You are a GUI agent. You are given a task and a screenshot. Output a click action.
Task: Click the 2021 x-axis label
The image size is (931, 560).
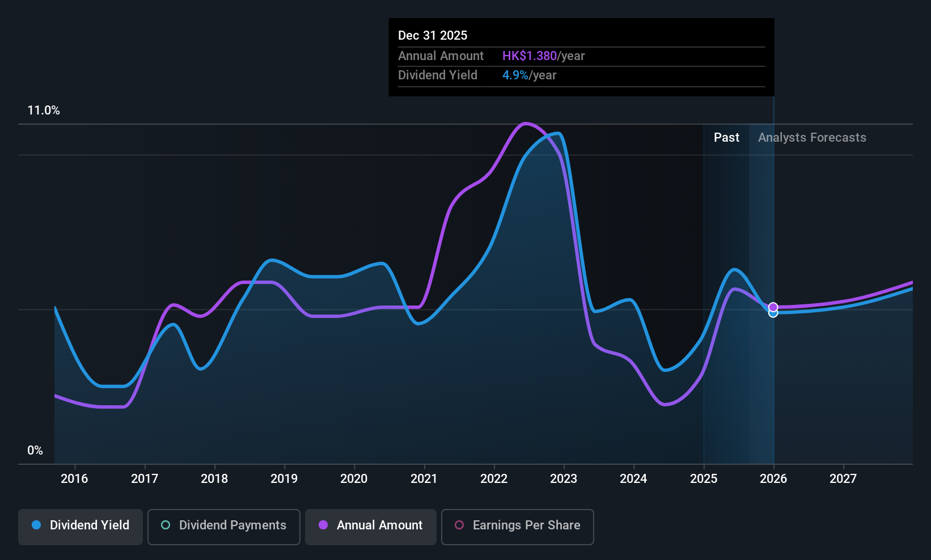(x=424, y=479)
